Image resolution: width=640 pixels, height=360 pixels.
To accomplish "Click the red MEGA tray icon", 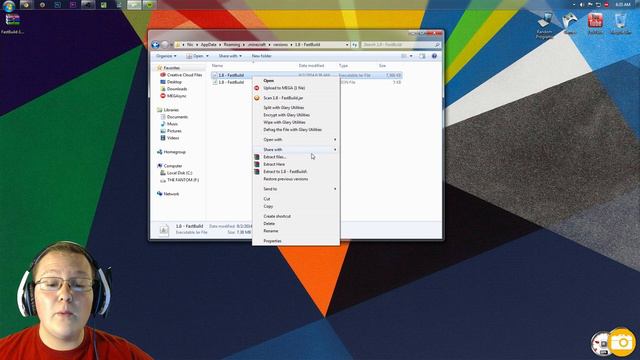I will [607, 4].
